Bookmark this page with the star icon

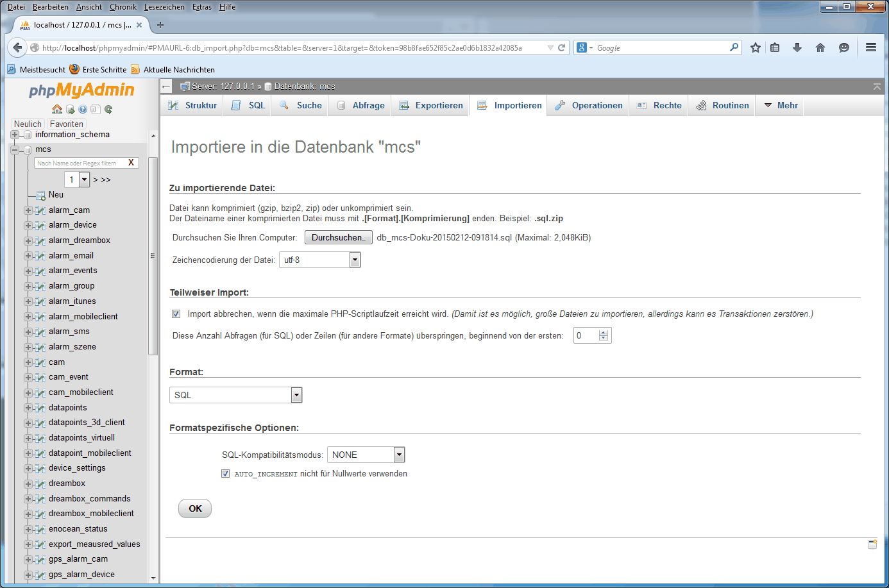(756, 47)
